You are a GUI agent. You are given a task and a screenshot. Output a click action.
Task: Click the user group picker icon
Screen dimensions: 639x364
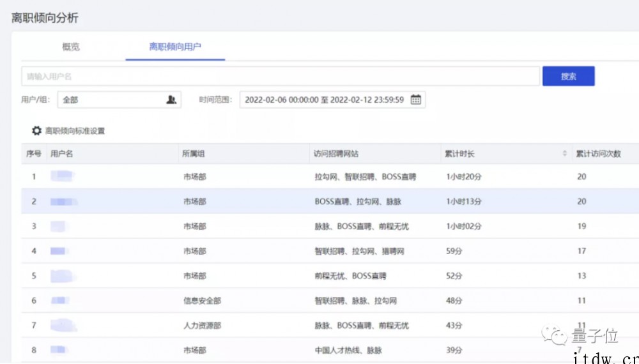(x=171, y=100)
